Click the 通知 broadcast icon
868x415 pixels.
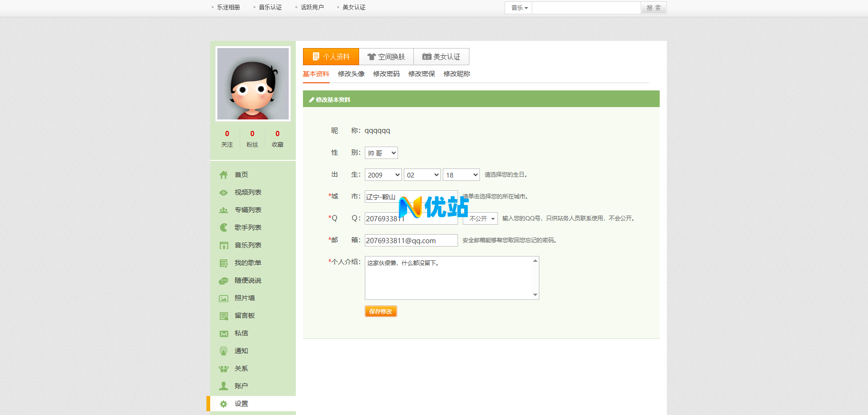point(224,351)
